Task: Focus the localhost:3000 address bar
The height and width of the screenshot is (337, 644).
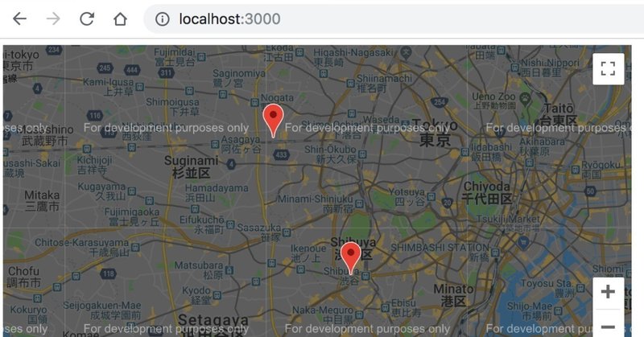Action: 394,18
